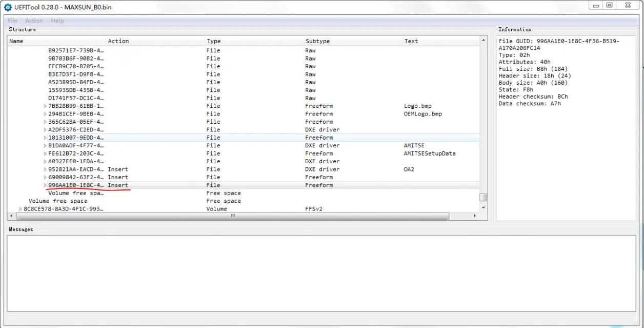Image resolution: width=644 pixels, height=328 pixels.
Task: Click the vertical scrollbar down arrow
Action: tap(484, 207)
